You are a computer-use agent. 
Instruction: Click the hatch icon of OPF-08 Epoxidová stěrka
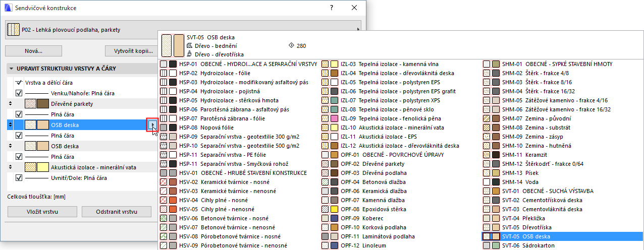pos(325,209)
